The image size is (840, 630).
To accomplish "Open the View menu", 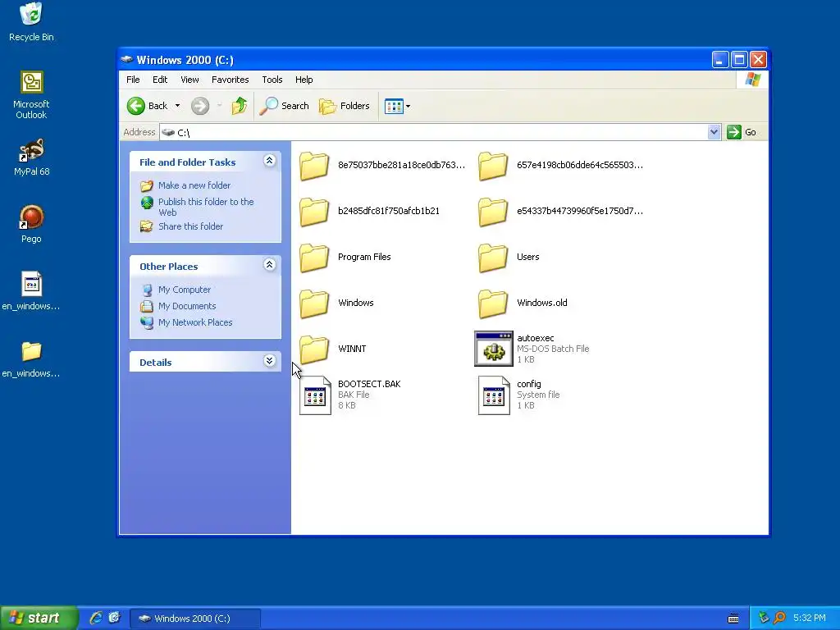I will 189,80.
